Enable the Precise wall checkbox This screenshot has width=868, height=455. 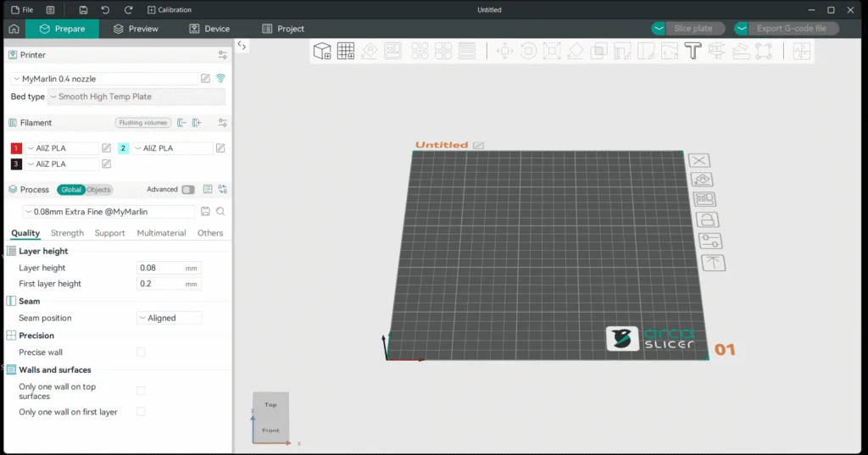[x=142, y=352]
